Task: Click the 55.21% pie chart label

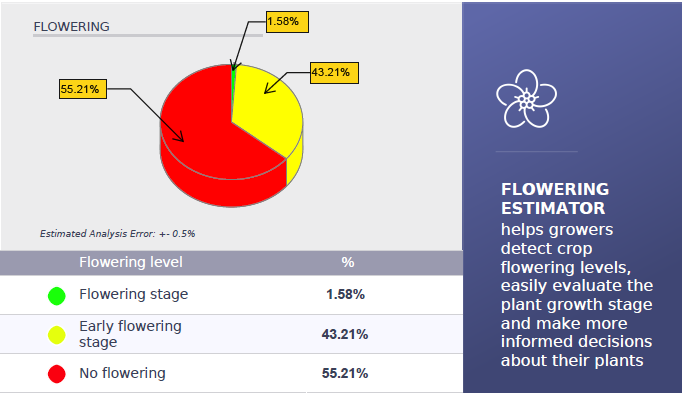Action: pos(83,89)
